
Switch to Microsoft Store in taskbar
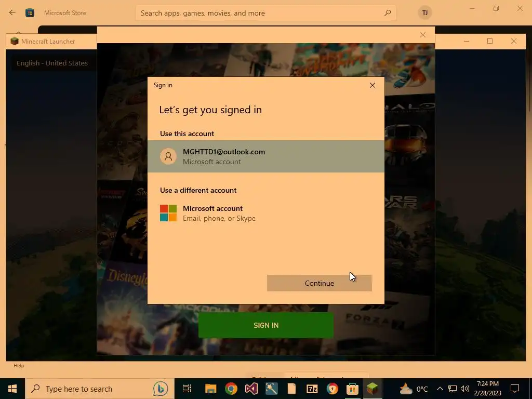pos(353,389)
